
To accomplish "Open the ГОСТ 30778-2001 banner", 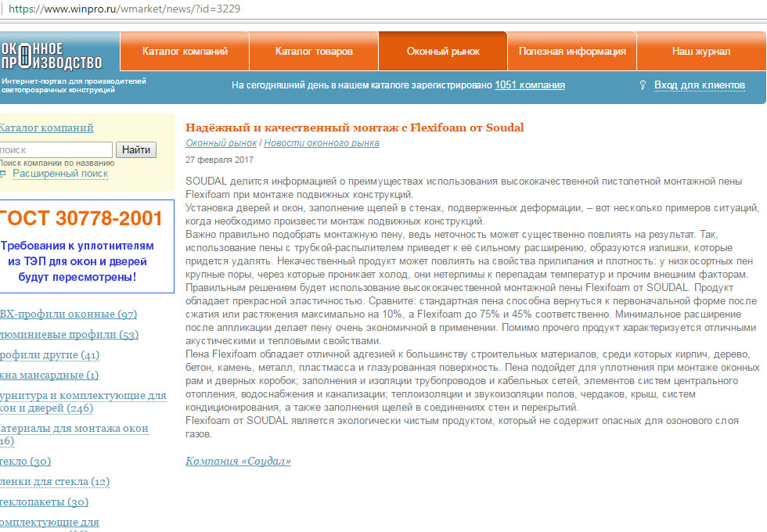I will pyautogui.click(x=87, y=246).
